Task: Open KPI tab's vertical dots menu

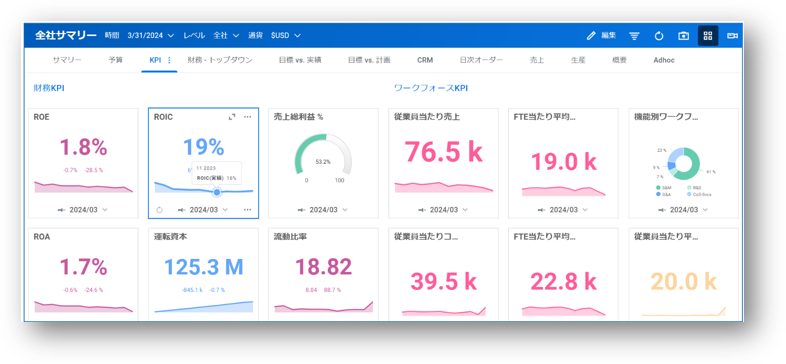Action: 169,60
